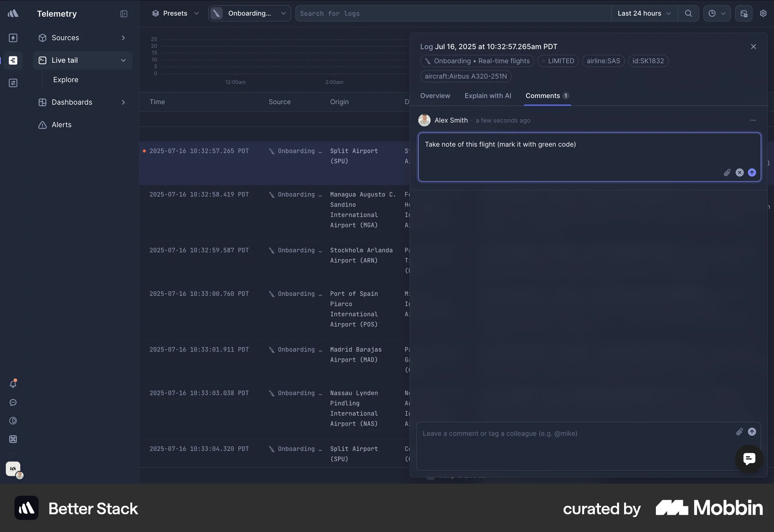The height and width of the screenshot is (532, 774).
Task: Select the sliders icon below Live tail in rail
Action: click(13, 83)
